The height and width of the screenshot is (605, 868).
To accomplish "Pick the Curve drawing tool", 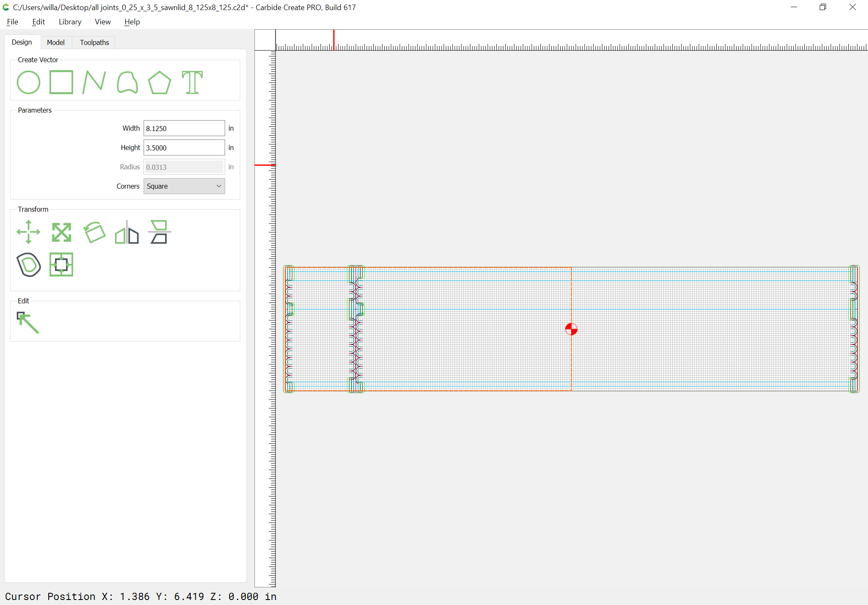I will point(127,82).
